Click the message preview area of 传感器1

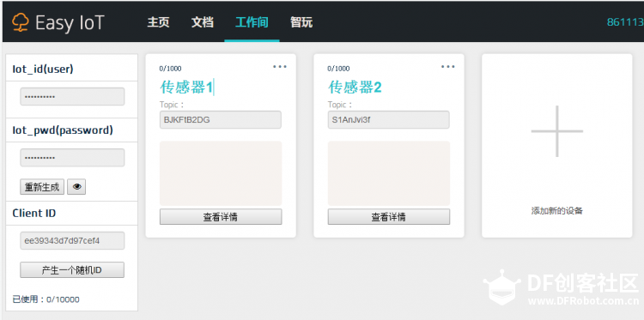pos(221,173)
